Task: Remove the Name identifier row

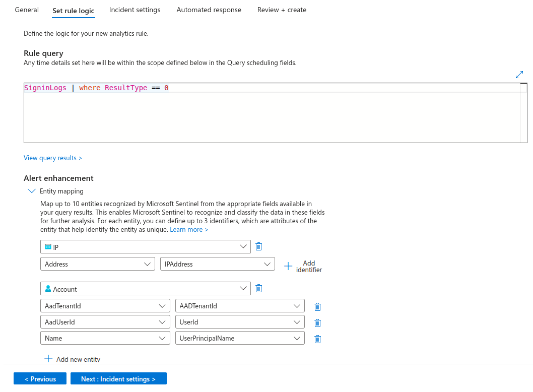Action: pyautogui.click(x=317, y=339)
